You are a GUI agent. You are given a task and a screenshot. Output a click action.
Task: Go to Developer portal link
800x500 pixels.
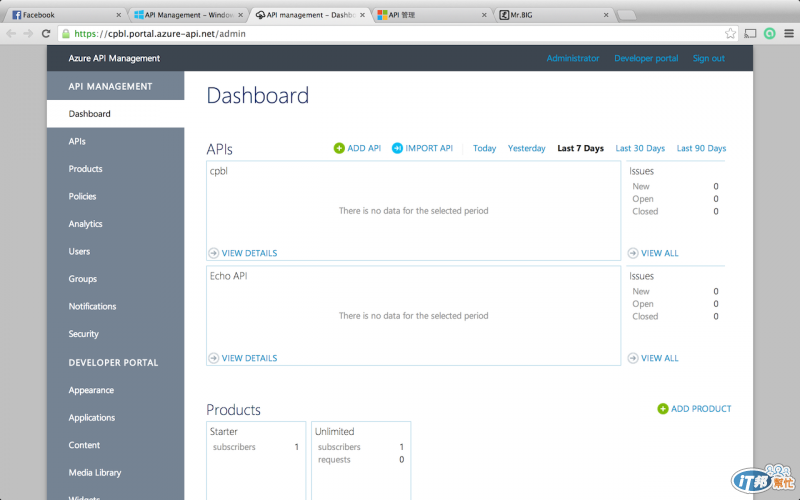646,58
